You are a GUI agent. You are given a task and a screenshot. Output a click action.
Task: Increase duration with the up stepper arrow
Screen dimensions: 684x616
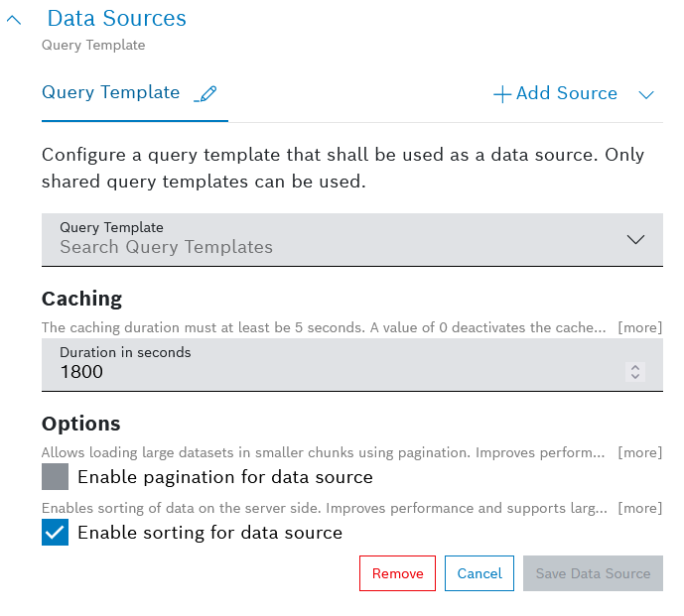click(636, 367)
